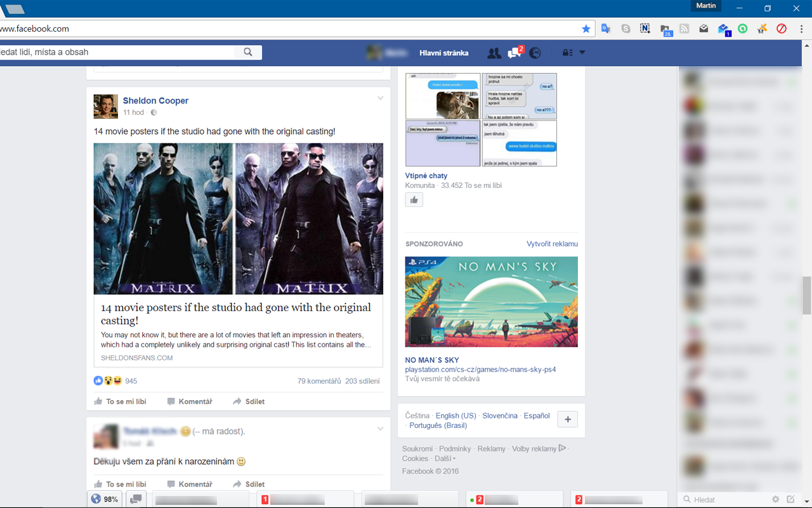Switch language to Español

[x=537, y=416]
